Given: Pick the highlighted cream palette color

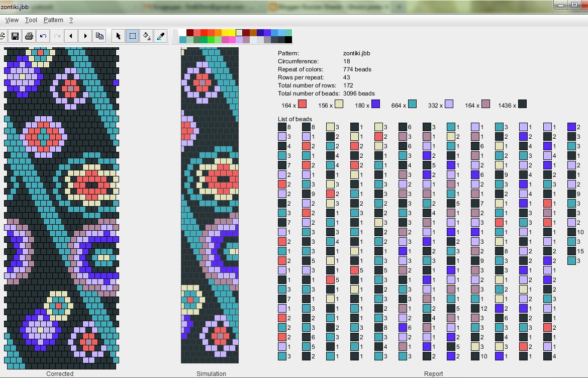Looking at the screenshot, I should pyautogui.click(x=239, y=33).
